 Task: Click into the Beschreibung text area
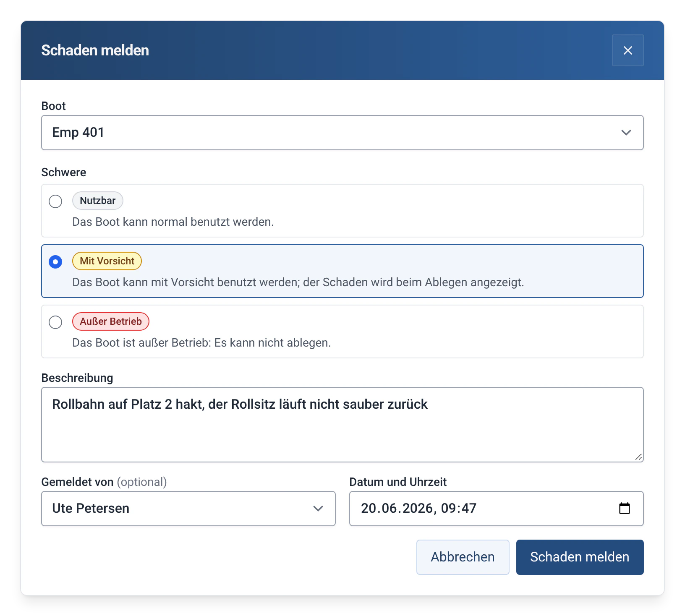[x=342, y=425]
